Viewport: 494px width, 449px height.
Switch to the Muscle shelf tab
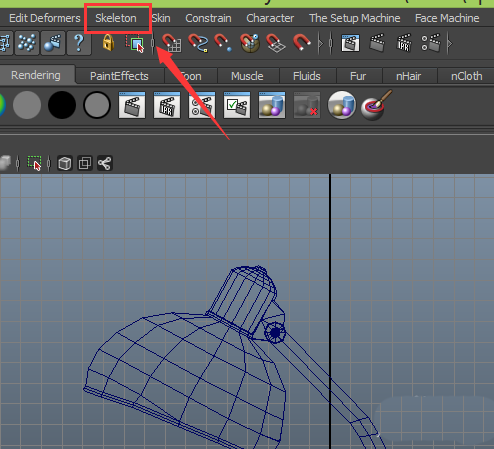[247, 76]
